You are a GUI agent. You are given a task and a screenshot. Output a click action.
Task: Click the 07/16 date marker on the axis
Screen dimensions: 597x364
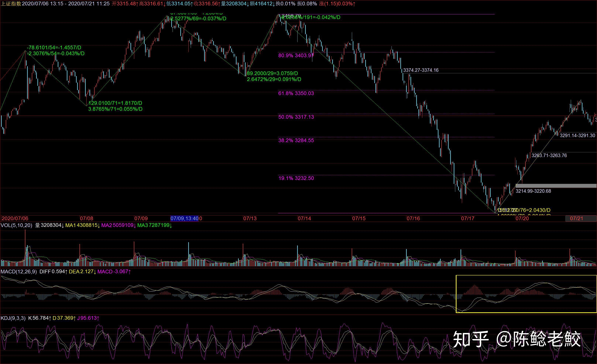413,218
